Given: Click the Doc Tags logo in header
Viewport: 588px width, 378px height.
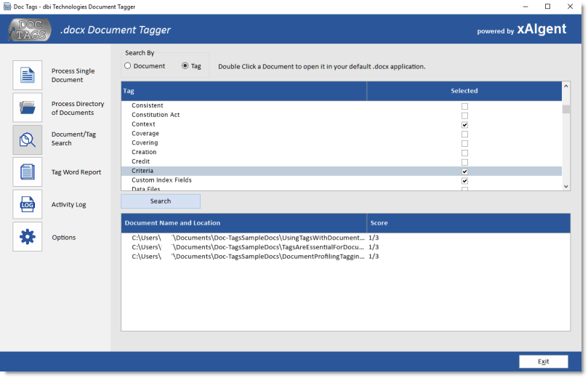Looking at the screenshot, I should [30, 31].
